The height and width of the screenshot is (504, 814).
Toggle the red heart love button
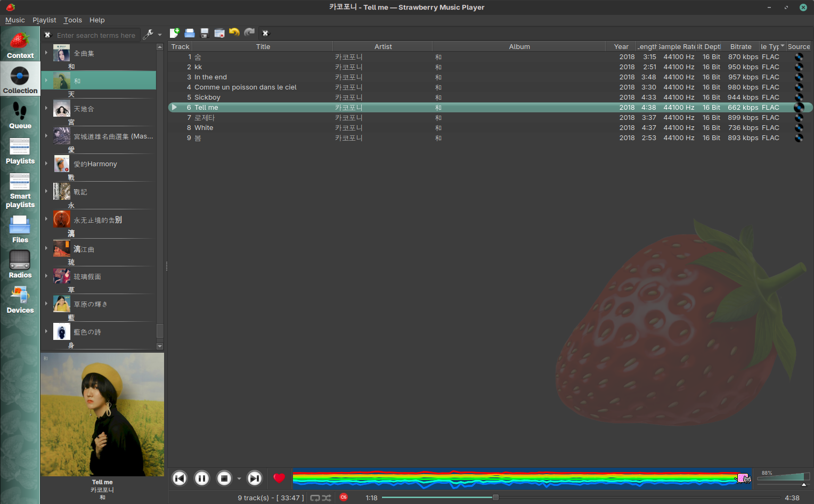tap(279, 478)
